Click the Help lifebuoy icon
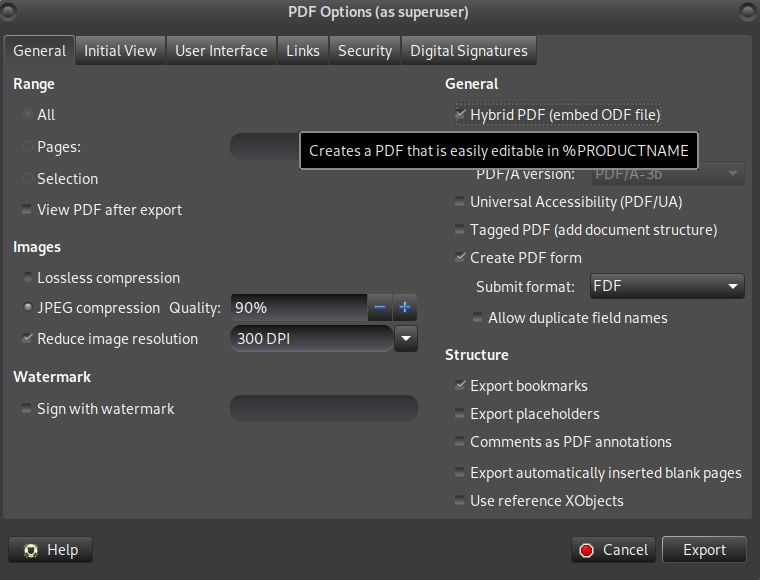Image resolution: width=760 pixels, height=580 pixels. click(x=31, y=550)
